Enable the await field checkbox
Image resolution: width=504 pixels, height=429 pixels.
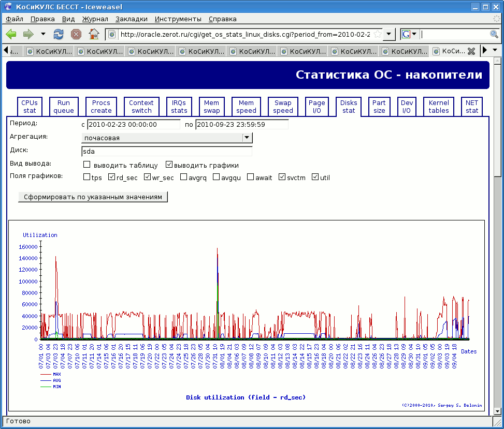[250, 177]
